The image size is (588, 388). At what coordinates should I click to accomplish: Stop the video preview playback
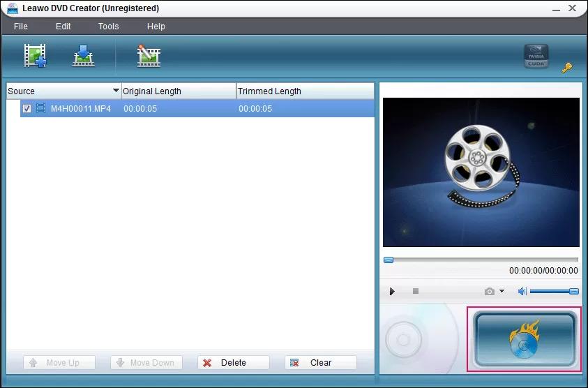pos(416,291)
